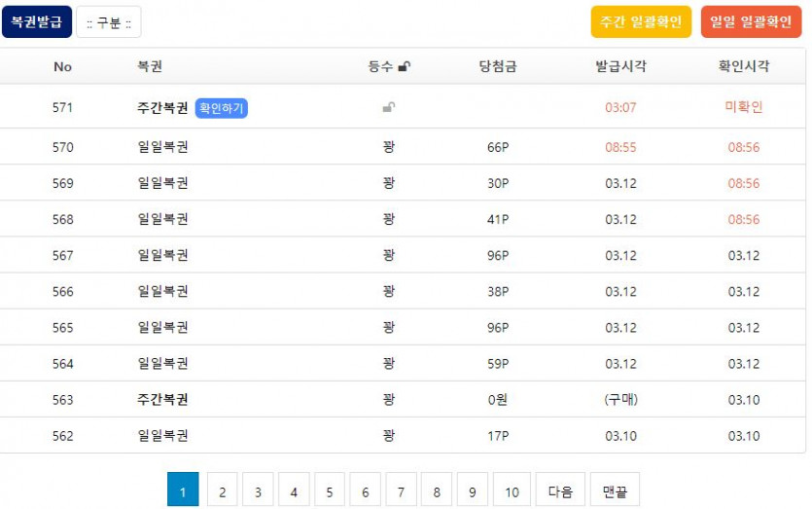812x509 pixels.
Task: Click the lock icon in 등수 header
Action: click(x=405, y=66)
